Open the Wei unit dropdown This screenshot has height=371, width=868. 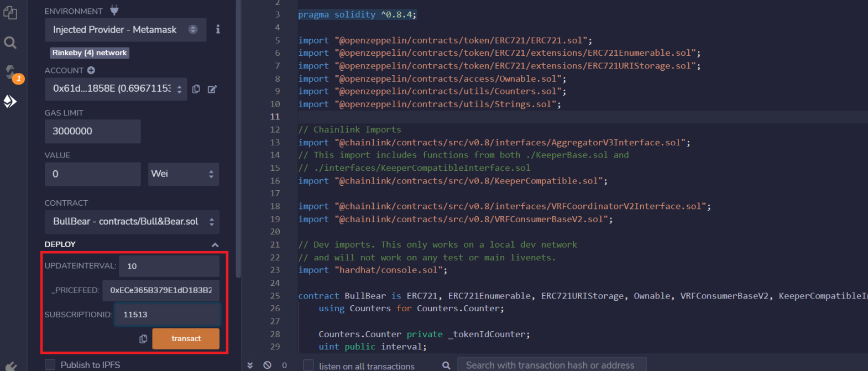tap(183, 174)
